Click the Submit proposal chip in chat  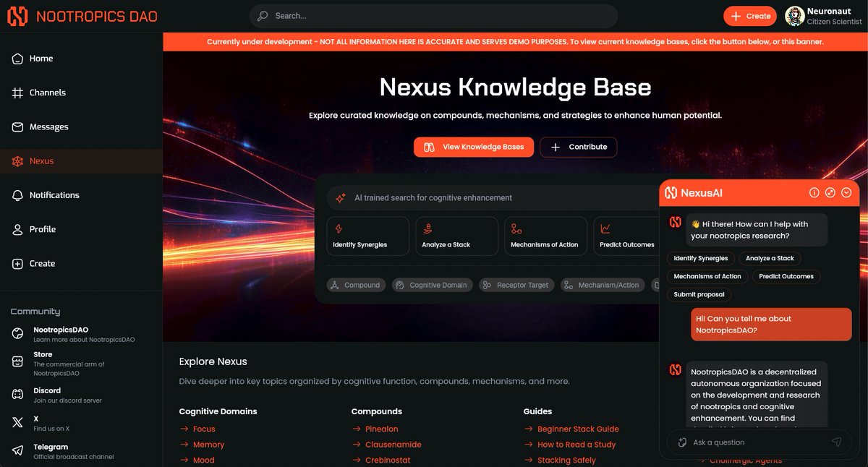click(x=699, y=294)
